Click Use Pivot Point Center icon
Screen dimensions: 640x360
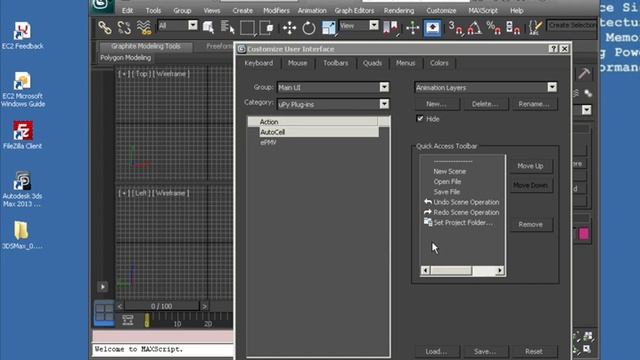click(x=390, y=28)
